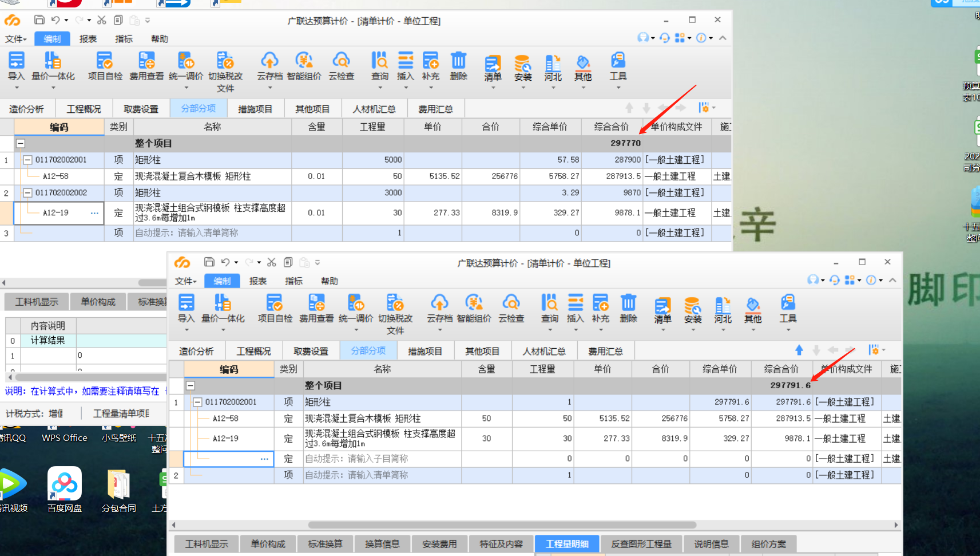Open 量价一体化 in the front window toolbar
This screenshot has width=980, height=556.
[223, 308]
